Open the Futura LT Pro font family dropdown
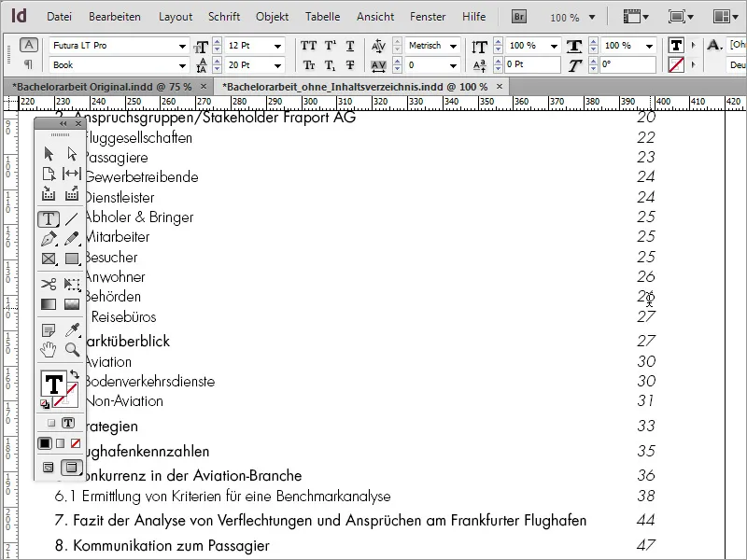This screenshot has width=747, height=560. tap(182, 46)
